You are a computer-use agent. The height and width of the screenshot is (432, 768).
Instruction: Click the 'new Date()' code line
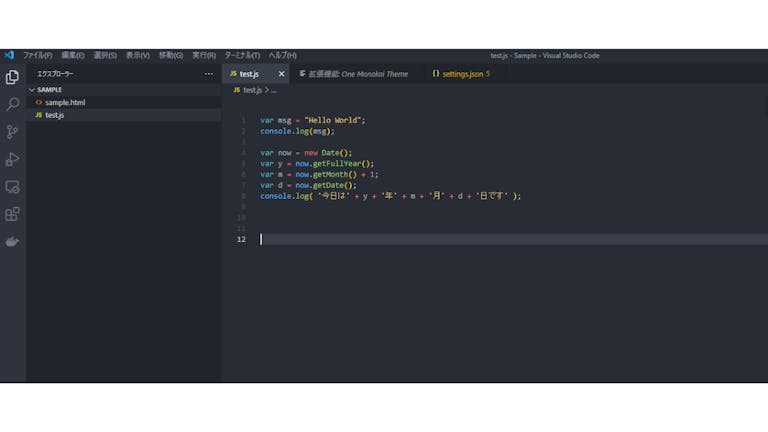(x=306, y=153)
